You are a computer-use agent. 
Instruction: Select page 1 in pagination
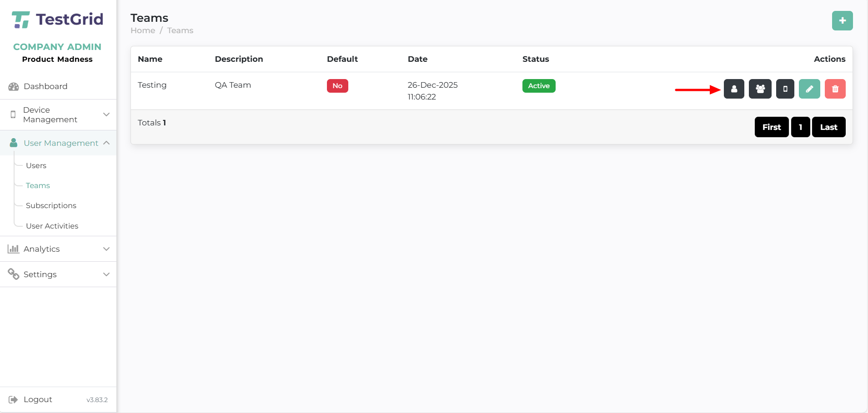point(800,127)
